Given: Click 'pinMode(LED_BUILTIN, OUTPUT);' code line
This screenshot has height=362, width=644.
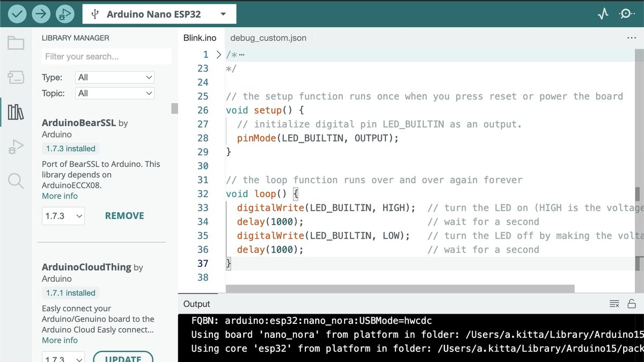Looking at the screenshot, I should [x=318, y=138].
